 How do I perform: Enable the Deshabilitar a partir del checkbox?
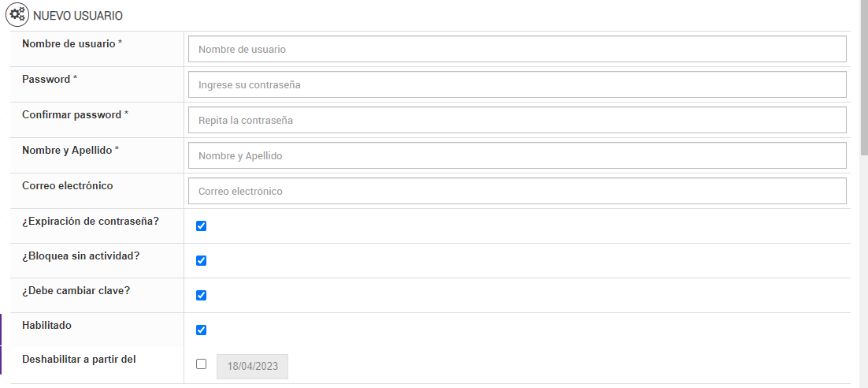click(x=201, y=364)
